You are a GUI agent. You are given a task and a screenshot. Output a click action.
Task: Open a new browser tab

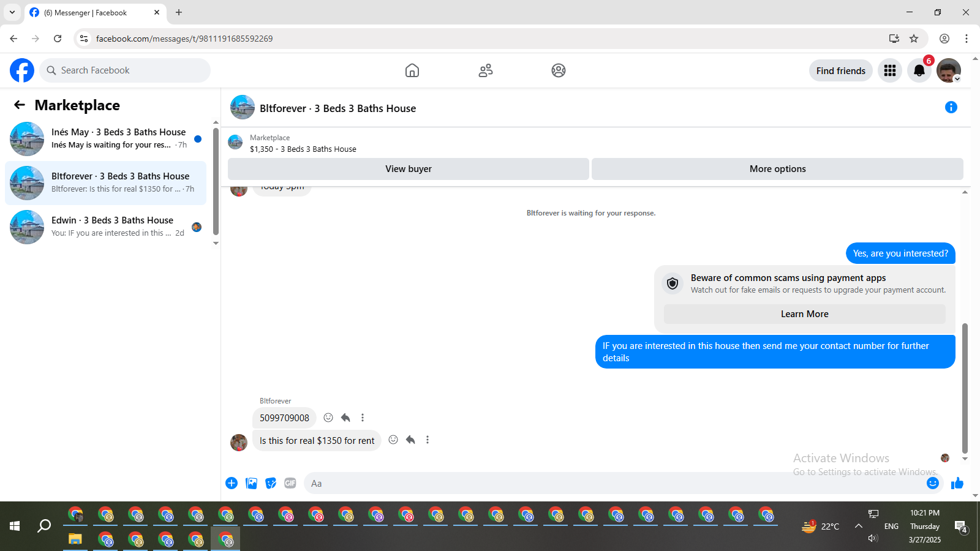[179, 12]
